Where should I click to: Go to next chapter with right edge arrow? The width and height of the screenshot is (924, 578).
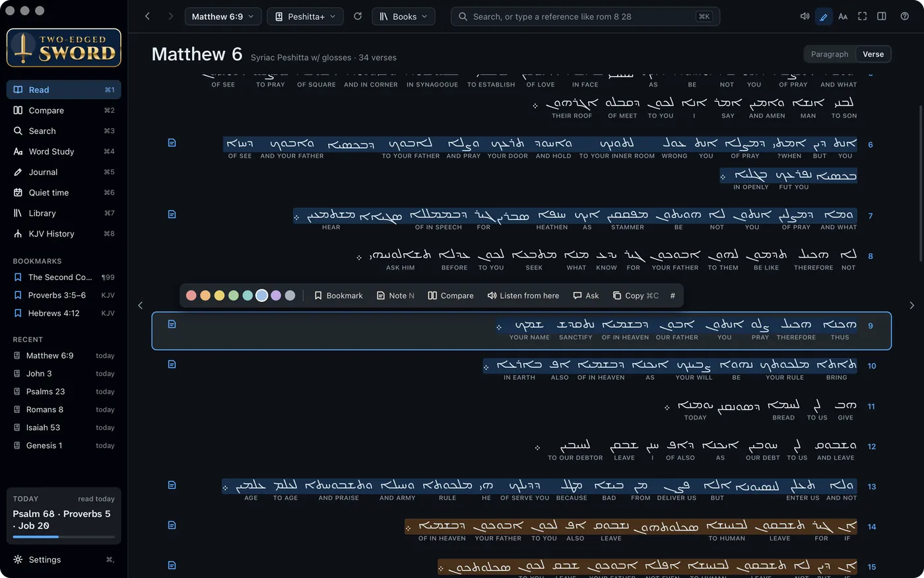click(x=912, y=305)
